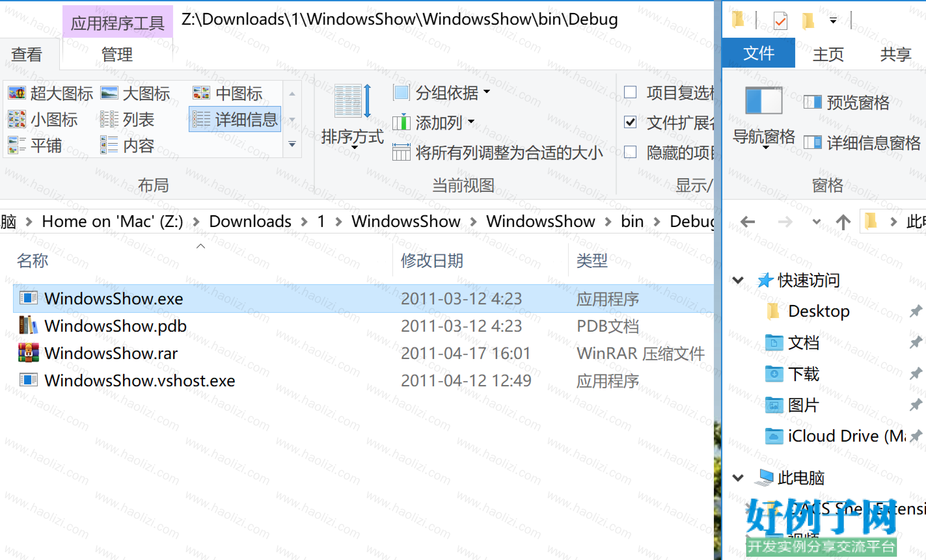Open 图片 folder in quick access
This screenshot has height=560, width=926.
tap(793, 405)
